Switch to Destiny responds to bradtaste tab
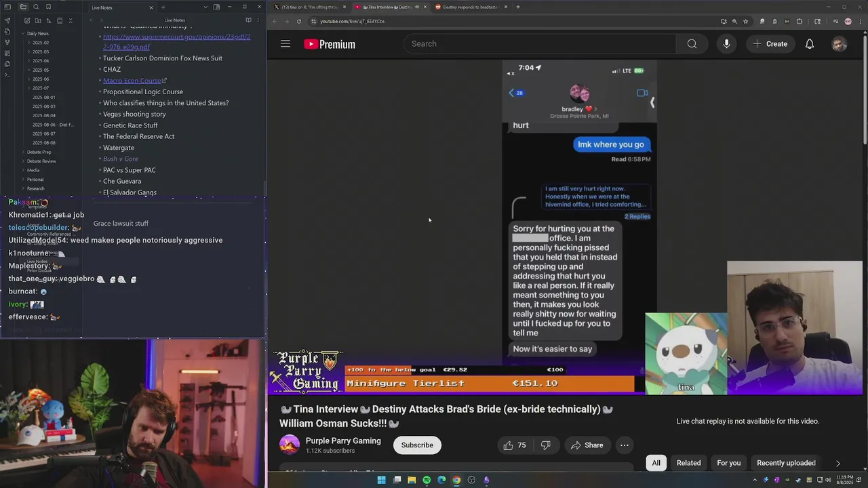The height and width of the screenshot is (488, 868). click(470, 7)
